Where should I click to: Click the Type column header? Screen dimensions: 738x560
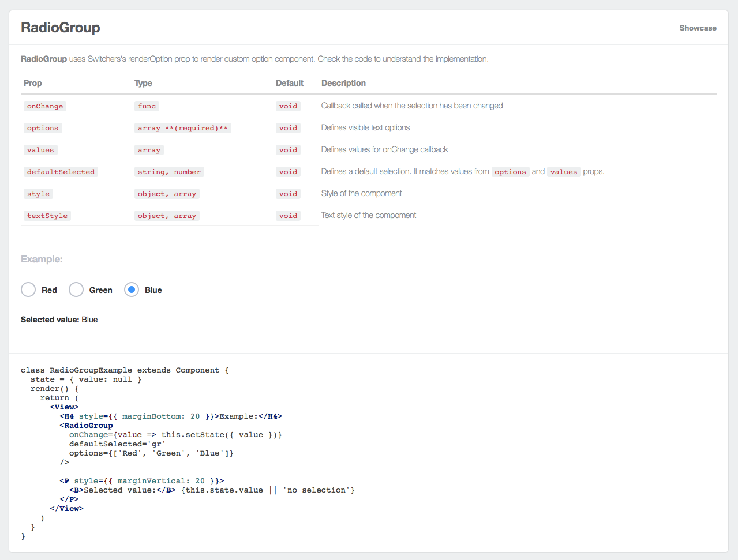click(x=143, y=83)
